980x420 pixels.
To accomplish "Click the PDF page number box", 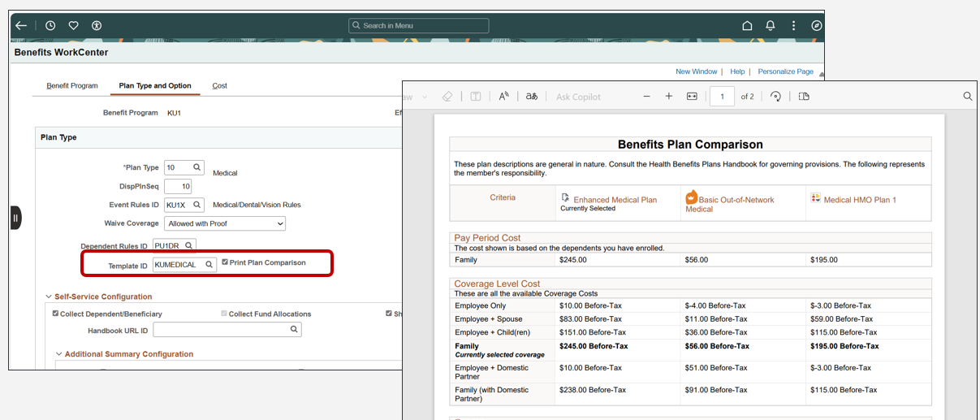I will point(722,96).
